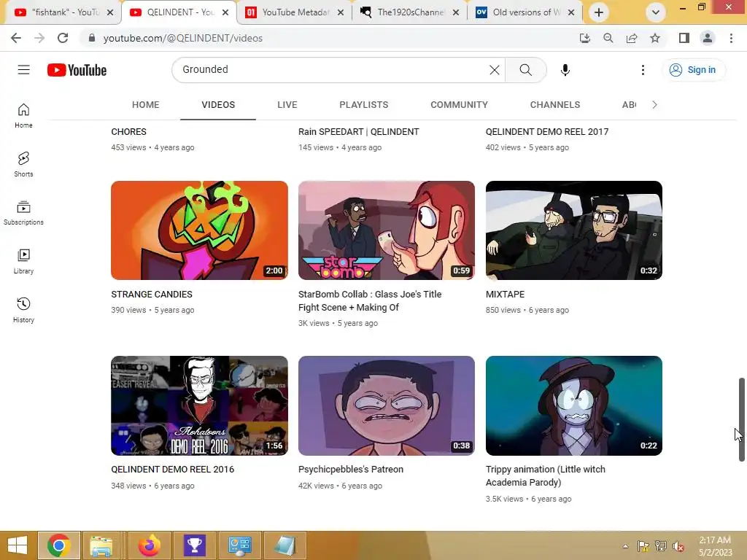747x560 pixels.
Task: Open History in the sidebar
Action: tap(23, 310)
